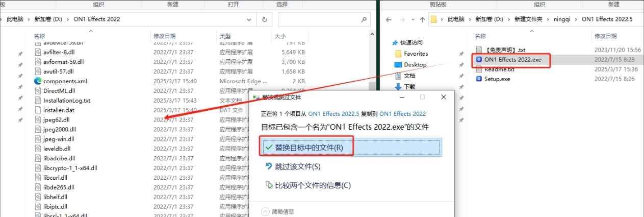The width and height of the screenshot is (644, 217).
Task: Click date 2022/7/15 8:26 of Setup.exe
Action: (x=614, y=79)
